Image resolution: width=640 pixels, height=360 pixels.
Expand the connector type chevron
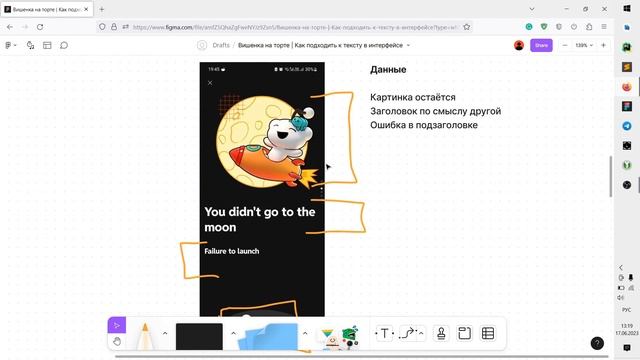point(421,333)
